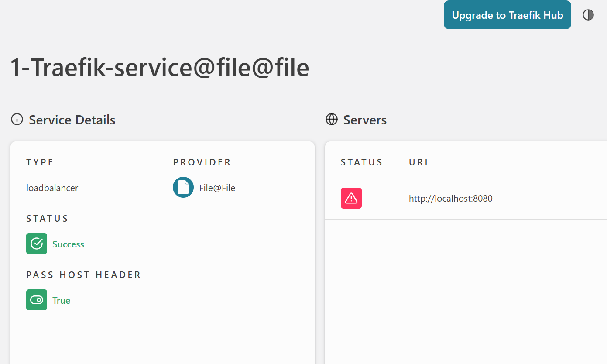Click the green Success status text

click(68, 244)
